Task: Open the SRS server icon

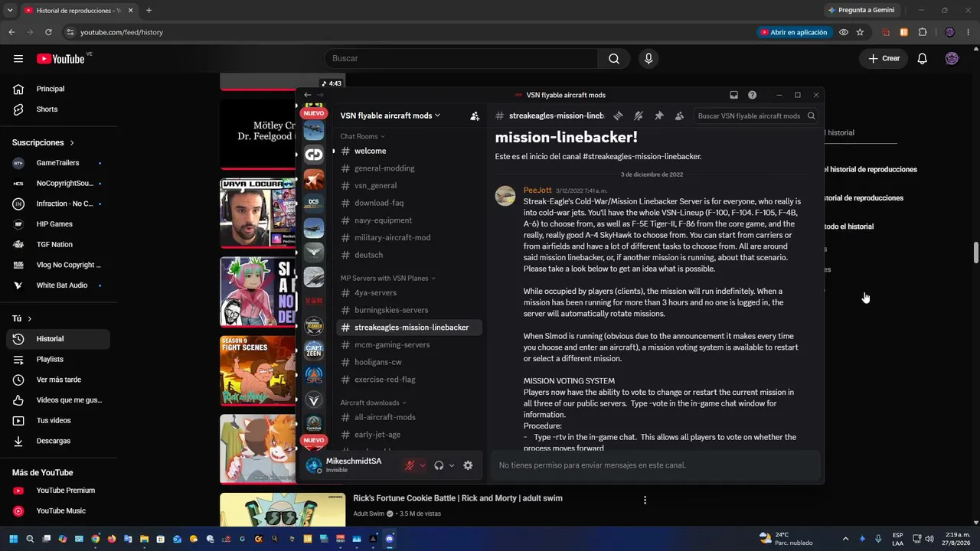Action: (314, 375)
